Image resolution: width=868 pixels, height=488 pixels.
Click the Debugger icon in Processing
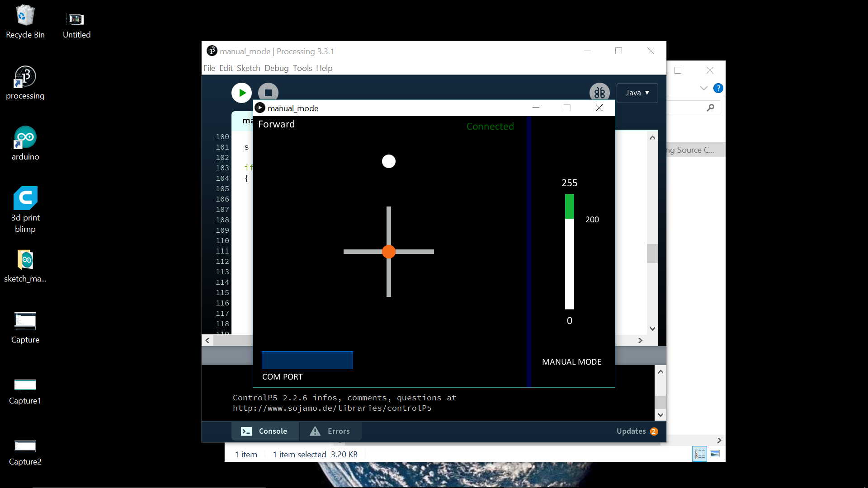(x=600, y=92)
